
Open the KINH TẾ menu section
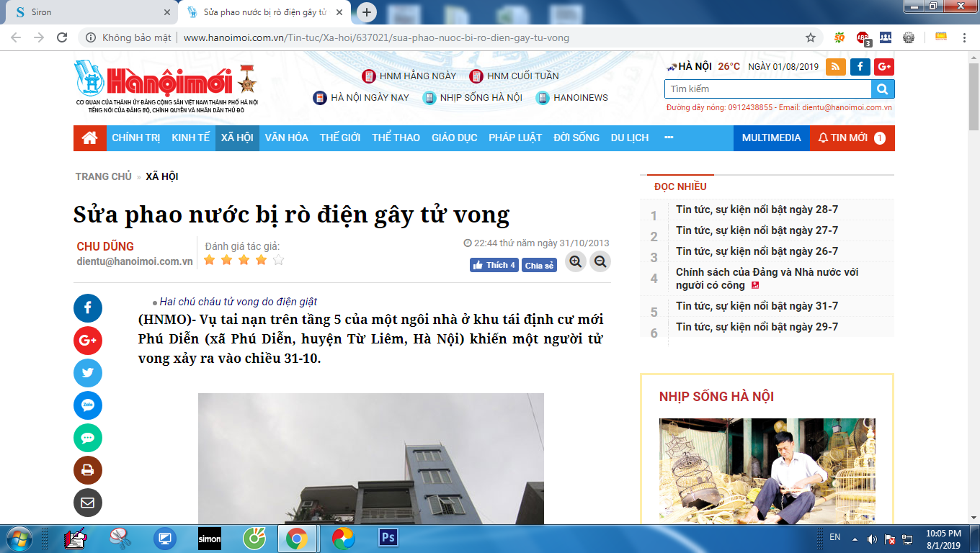(x=191, y=138)
